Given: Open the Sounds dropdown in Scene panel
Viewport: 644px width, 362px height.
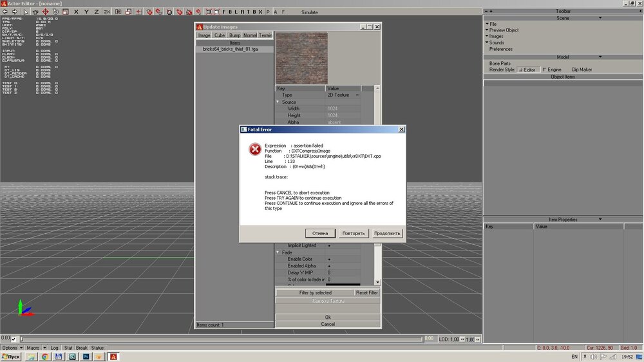Looking at the screenshot, I should click(x=496, y=43).
